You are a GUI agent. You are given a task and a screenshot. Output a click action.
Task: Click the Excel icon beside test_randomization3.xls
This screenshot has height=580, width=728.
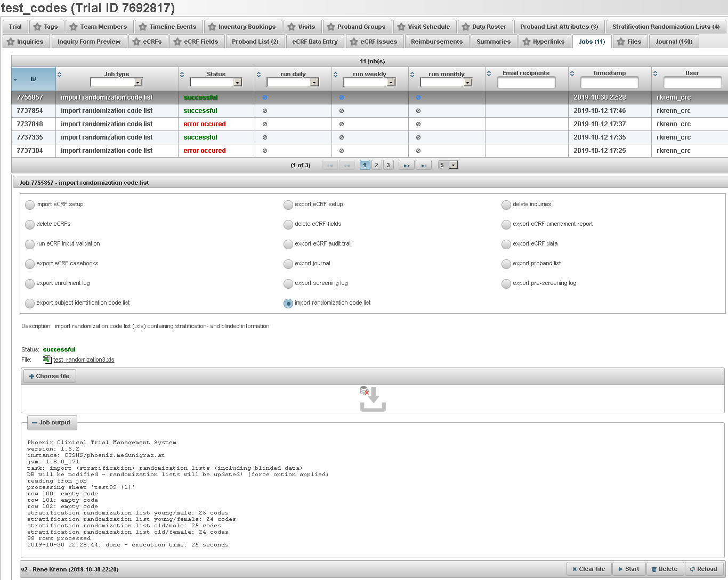coord(46,360)
